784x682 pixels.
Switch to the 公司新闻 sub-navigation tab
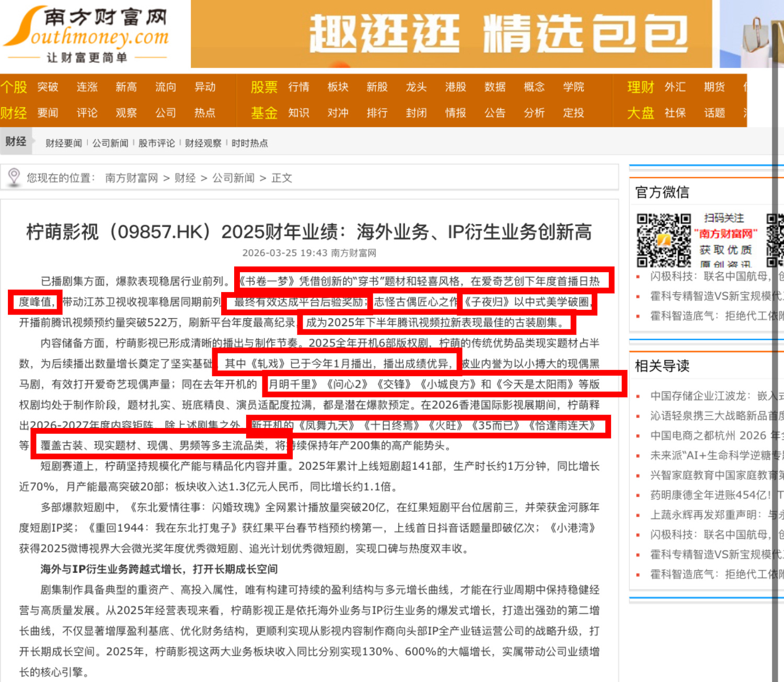(110, 143)
